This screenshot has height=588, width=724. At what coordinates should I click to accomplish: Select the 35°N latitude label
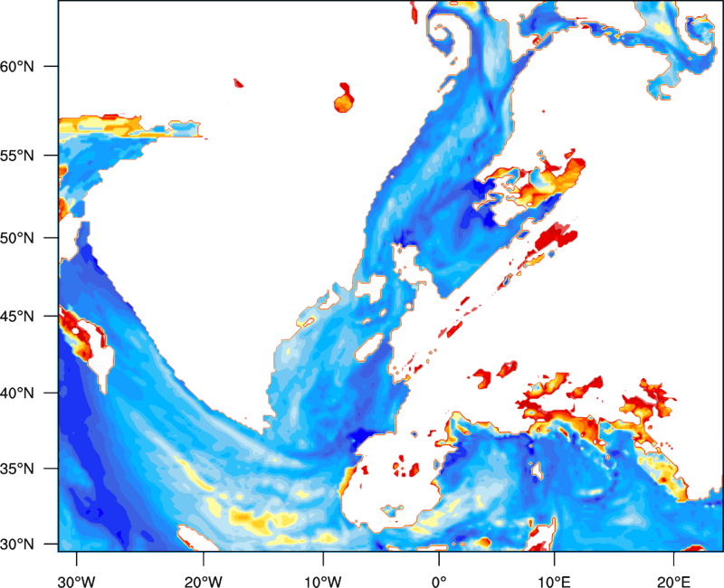pos(17,469)
